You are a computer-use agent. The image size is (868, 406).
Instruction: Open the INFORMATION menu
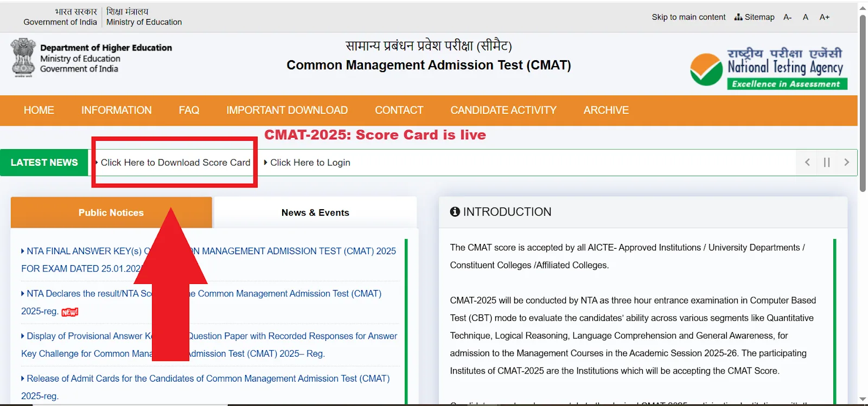pos(117,110)
